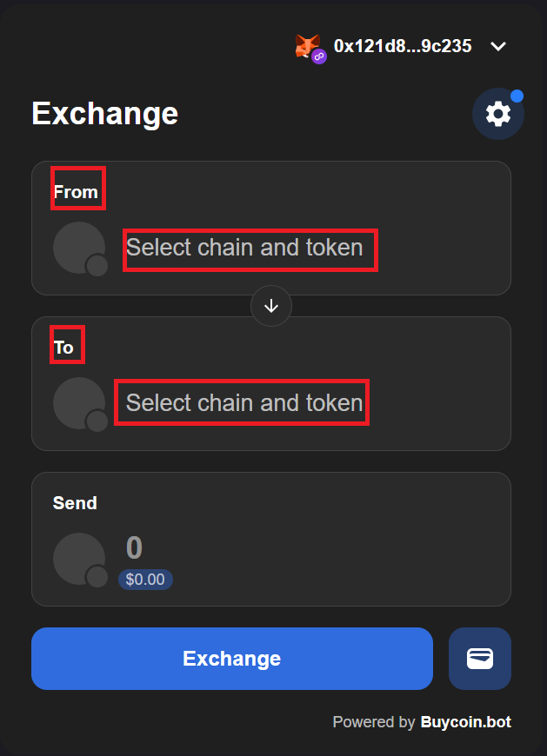Open the Buycoin.bot link

coord(466,722)
